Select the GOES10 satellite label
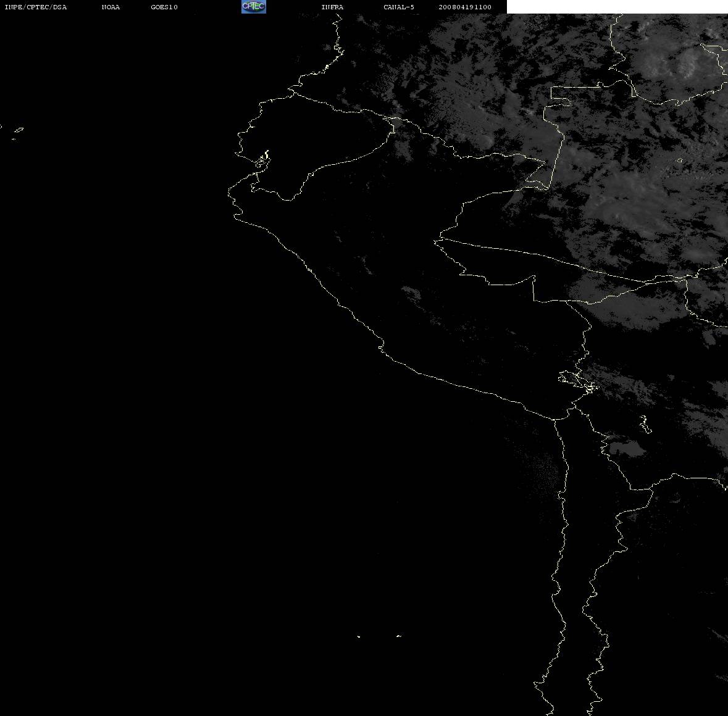Viewport: 728px width, 716px height. [x=164, y=7]
